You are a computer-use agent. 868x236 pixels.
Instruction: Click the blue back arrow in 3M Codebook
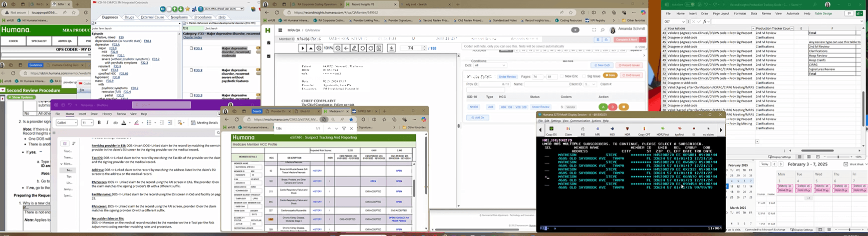[163, 9]
